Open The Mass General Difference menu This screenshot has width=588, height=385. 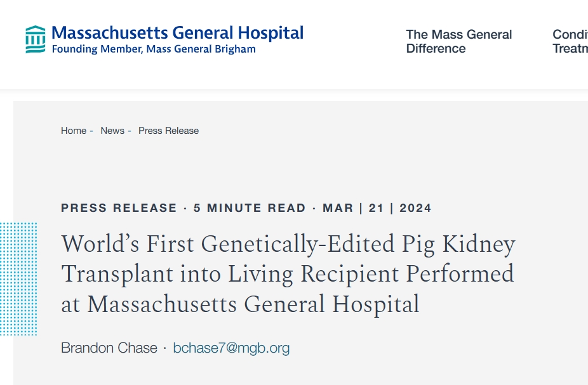[x=458, y=41]
